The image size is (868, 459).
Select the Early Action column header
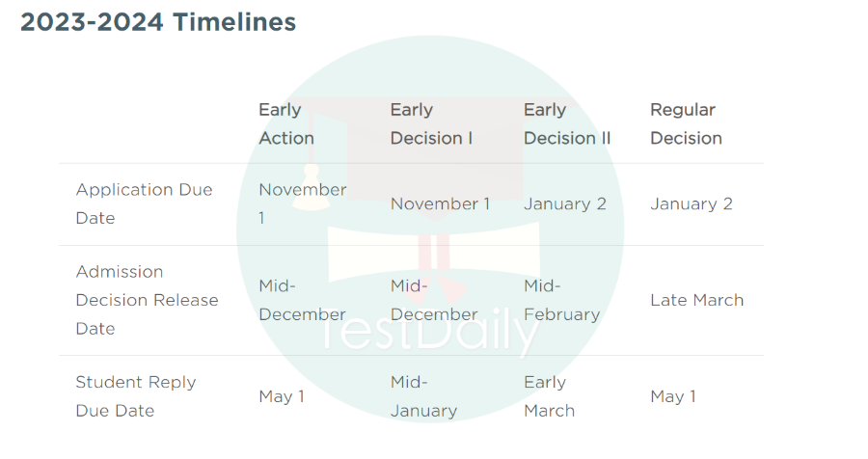click(286, 123)
